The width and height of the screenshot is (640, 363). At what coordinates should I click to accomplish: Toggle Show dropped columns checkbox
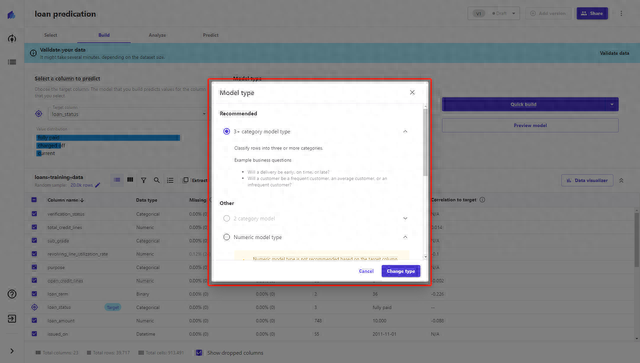click(199, 353)
